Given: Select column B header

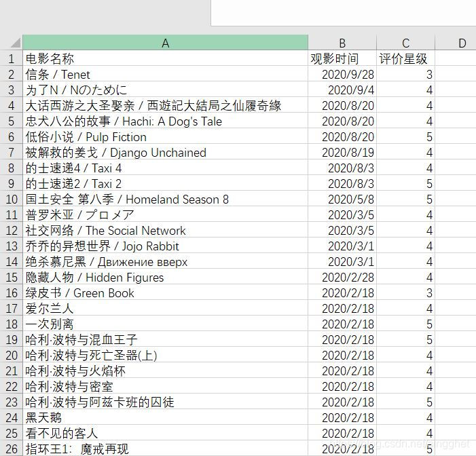Looking at the screenshot, I should coord(342,43).
